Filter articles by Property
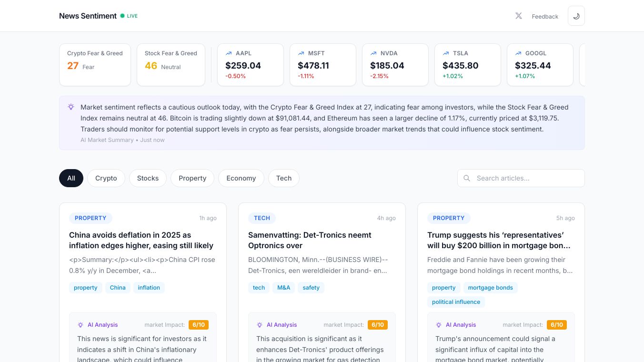This screenshot has width=644, height=362. (x=192, y=178)
